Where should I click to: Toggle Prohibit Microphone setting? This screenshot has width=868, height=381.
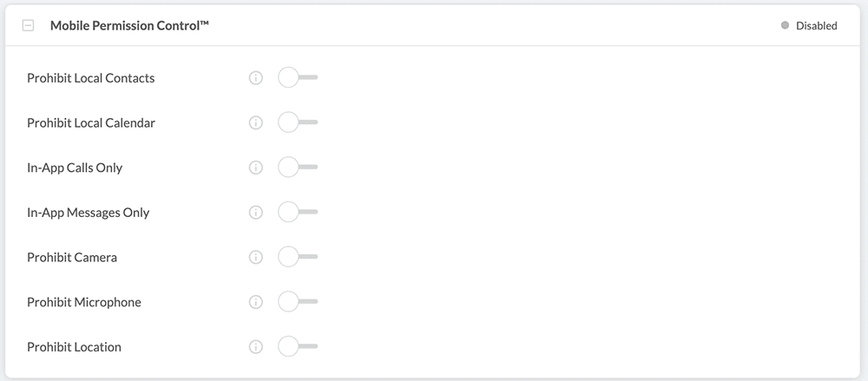298,302
